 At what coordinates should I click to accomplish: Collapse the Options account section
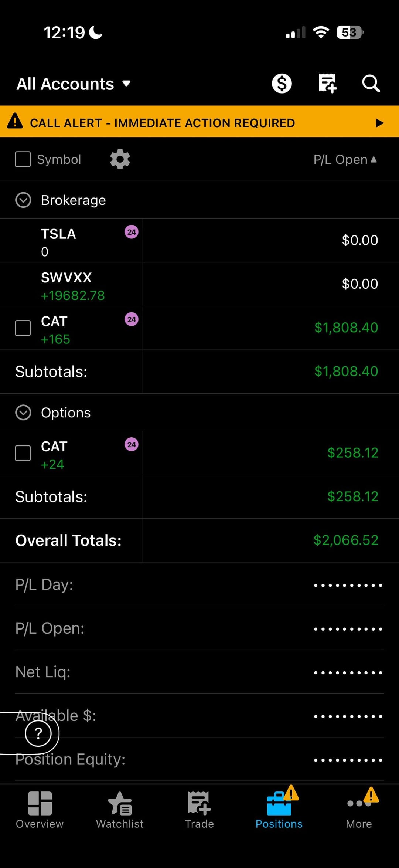(23, 413)
